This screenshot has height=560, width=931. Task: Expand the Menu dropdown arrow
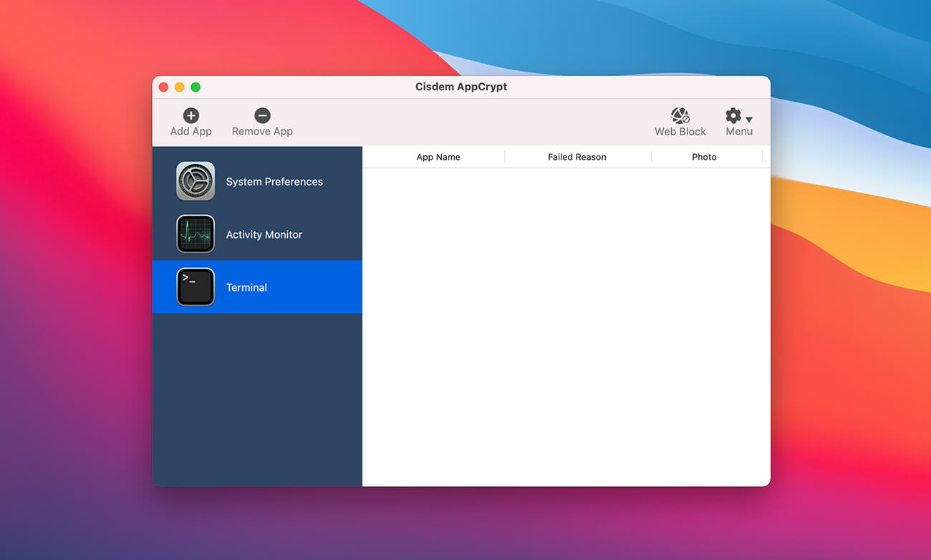[749, 120]
